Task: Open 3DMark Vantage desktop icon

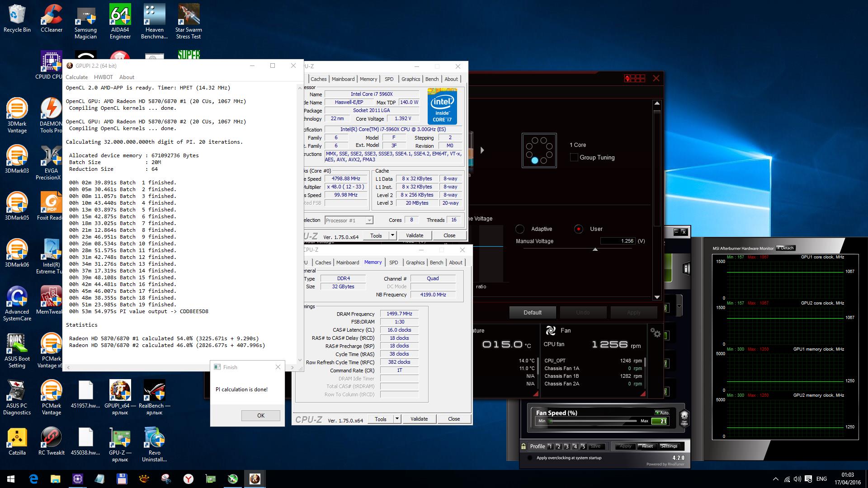Action: (17, 115)
